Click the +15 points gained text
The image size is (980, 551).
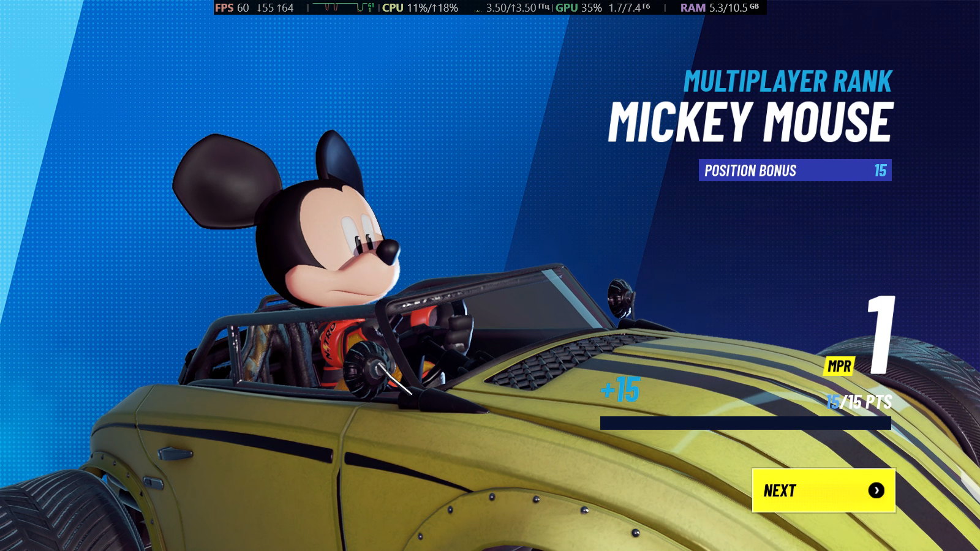620,389
